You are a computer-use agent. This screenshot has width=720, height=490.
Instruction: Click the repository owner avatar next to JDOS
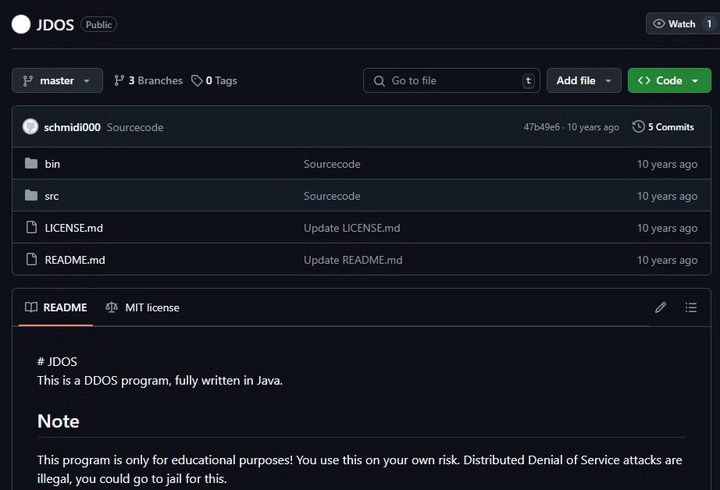(x=21, y=24)
